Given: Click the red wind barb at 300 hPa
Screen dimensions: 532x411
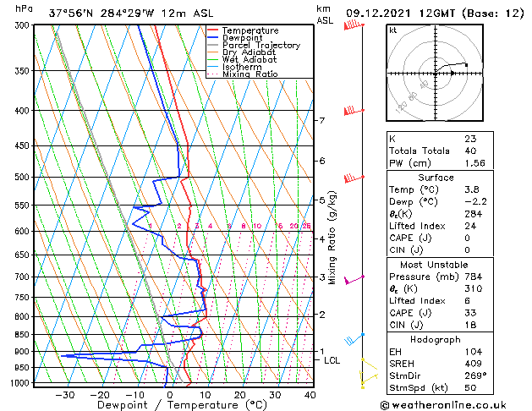Looking at the screenshot, I should coord(354,25).
